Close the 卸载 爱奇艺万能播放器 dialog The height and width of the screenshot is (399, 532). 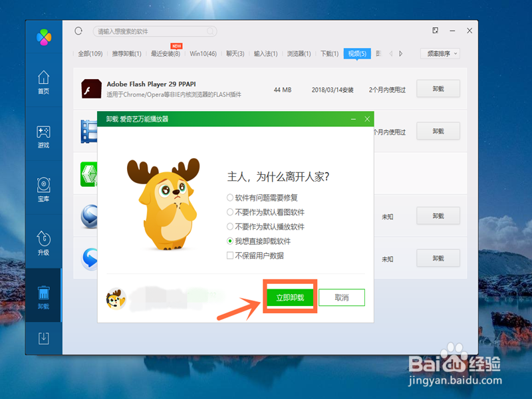(x=367, y=119)
